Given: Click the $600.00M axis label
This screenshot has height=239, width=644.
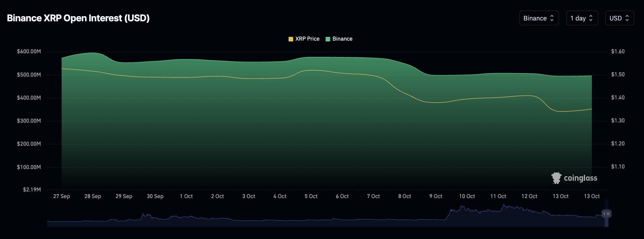Looking at the screenshot, I should (29, 52).
